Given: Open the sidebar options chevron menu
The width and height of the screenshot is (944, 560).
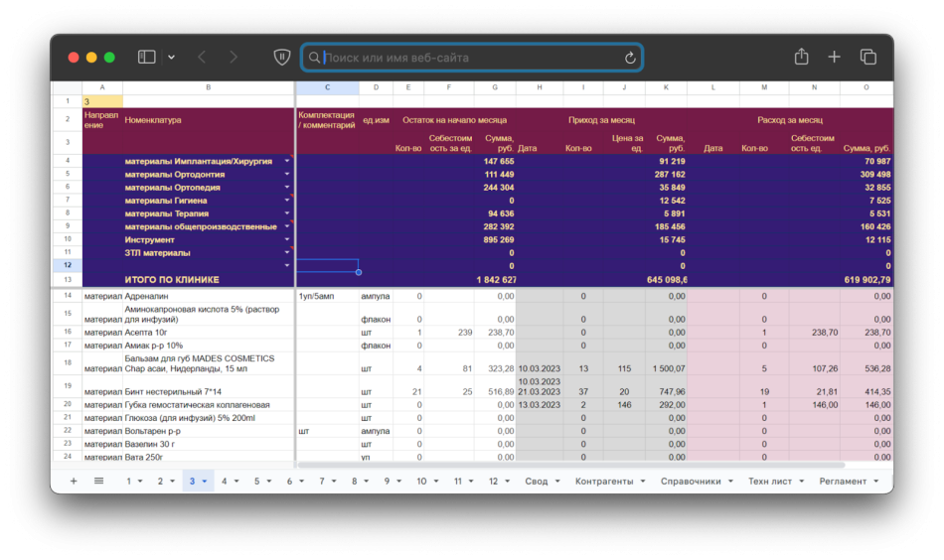Looking at the screenshot, I should [x=172, y=58].
